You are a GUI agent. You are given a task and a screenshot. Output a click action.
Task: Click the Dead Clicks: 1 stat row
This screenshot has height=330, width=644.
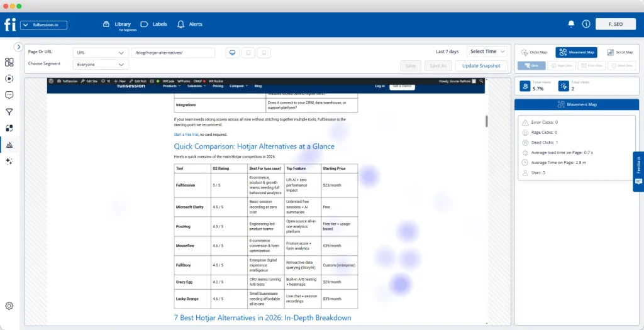[540, 143]
